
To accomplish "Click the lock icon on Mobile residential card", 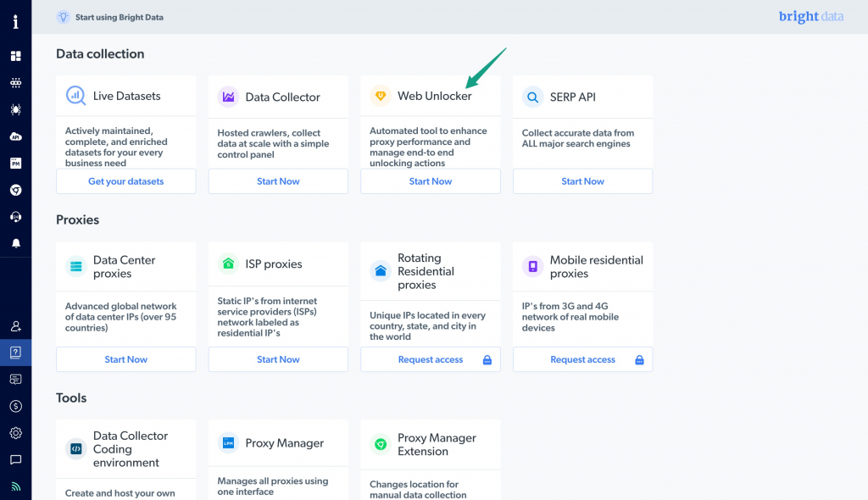I will tap(639, 360).
